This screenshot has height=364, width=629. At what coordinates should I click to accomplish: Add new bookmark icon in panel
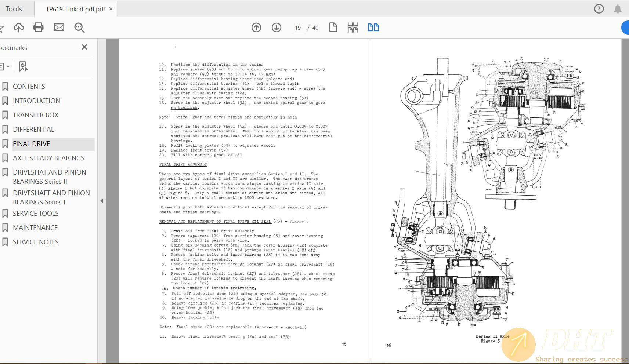click(x=23, y=67)
